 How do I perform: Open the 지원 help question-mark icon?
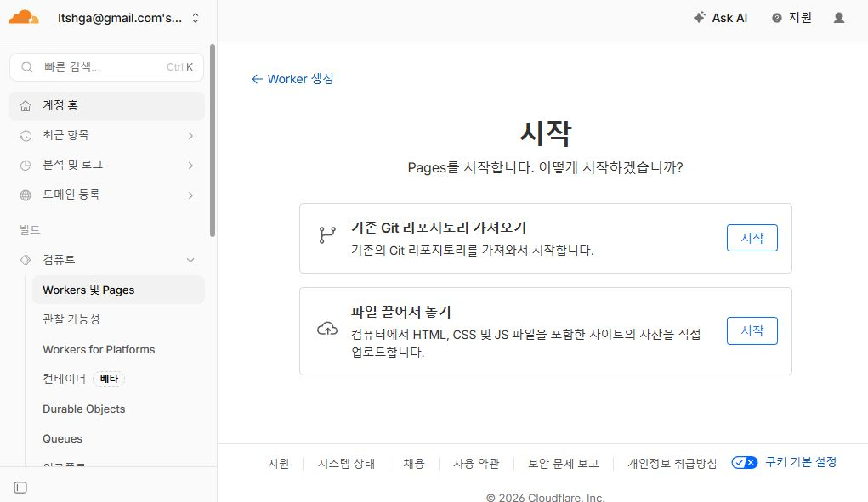coord(777,18)
